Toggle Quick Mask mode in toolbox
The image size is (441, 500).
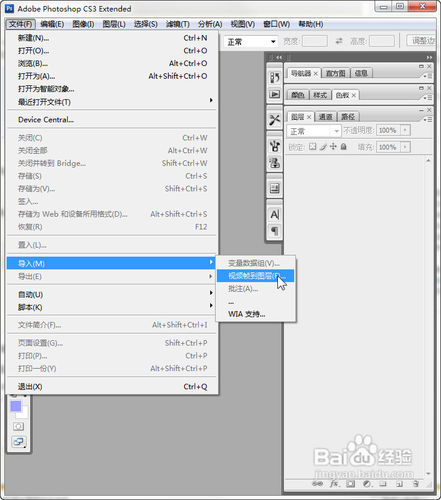click(18, 426)
